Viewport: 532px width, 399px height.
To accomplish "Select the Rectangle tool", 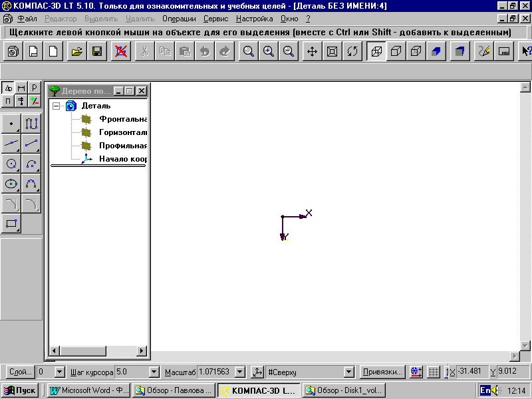I will coord(11,223).
